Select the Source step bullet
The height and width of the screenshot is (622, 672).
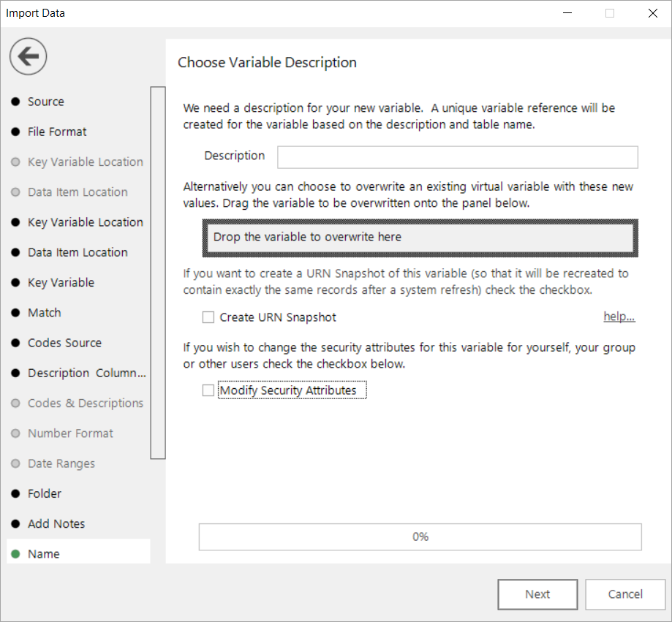click(15, 102)
